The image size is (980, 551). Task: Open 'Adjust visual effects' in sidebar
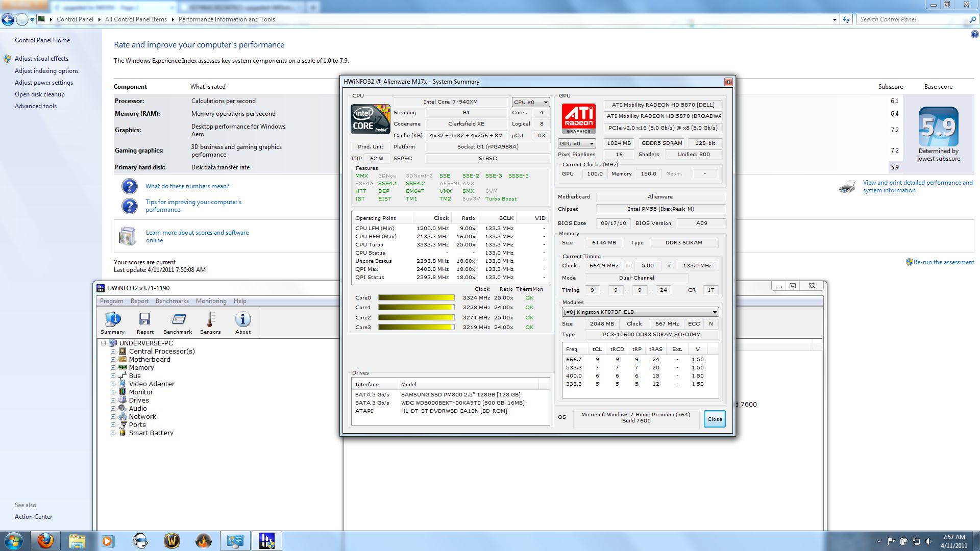coord(41,59)
